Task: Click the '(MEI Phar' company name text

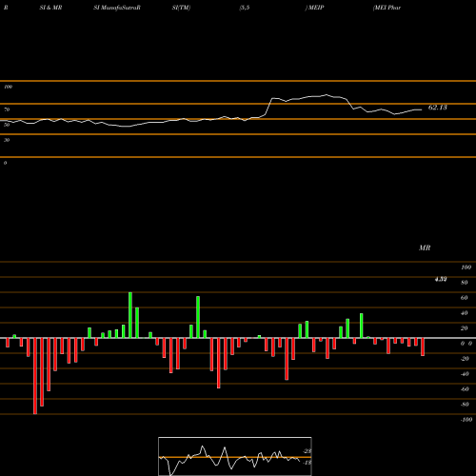Action: pos(387,8)
